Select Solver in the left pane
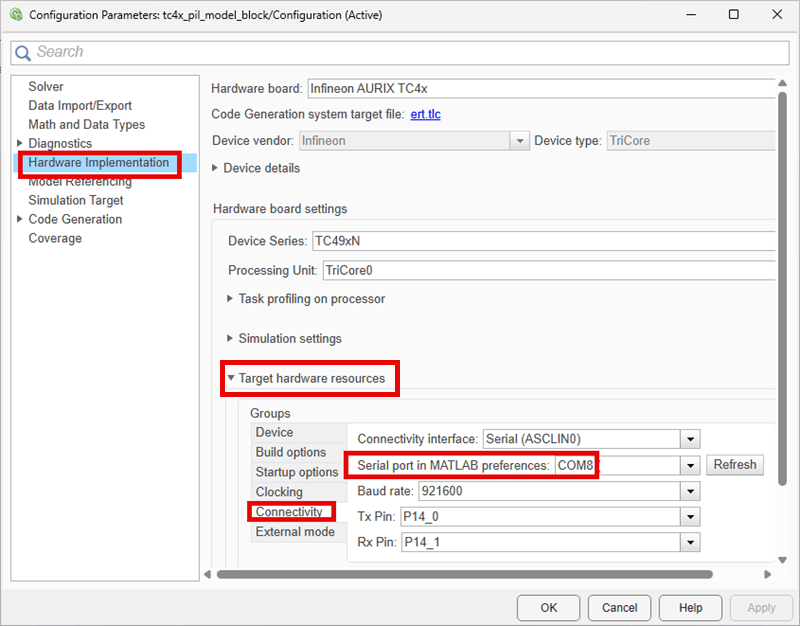Screen dimensions: 800x626 (46, 86)
